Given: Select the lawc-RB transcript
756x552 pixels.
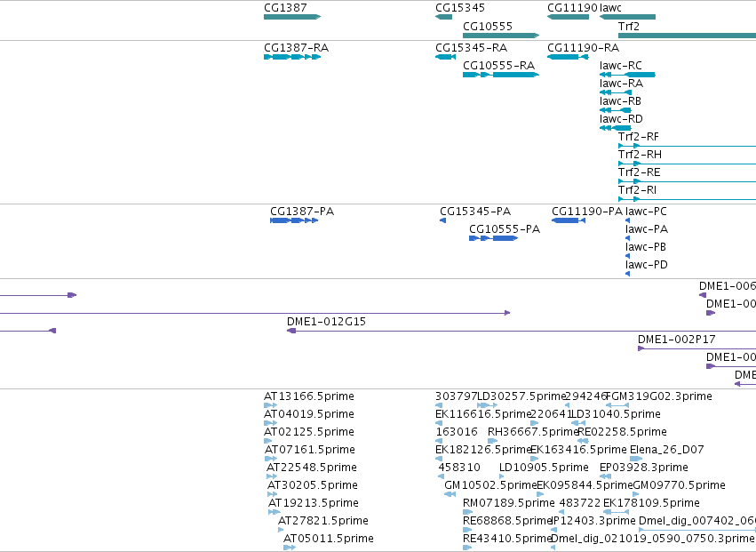Looking at the screenshot, I should click(x=616, y=110).
